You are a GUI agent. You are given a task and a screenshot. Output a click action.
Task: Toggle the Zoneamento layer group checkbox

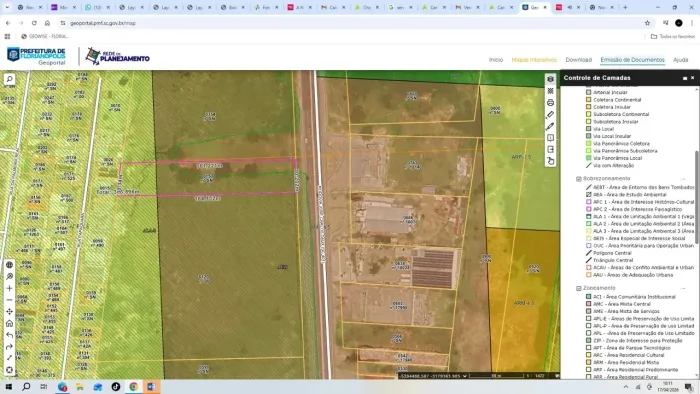tap(579, 288)
